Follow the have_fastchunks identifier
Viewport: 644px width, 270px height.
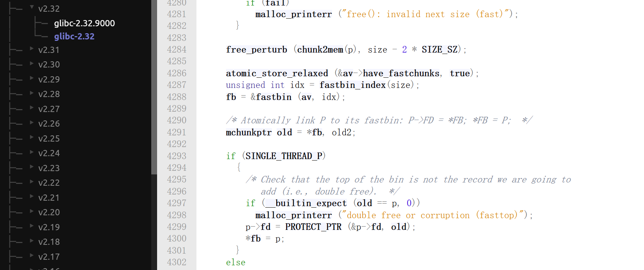[401, 74]
